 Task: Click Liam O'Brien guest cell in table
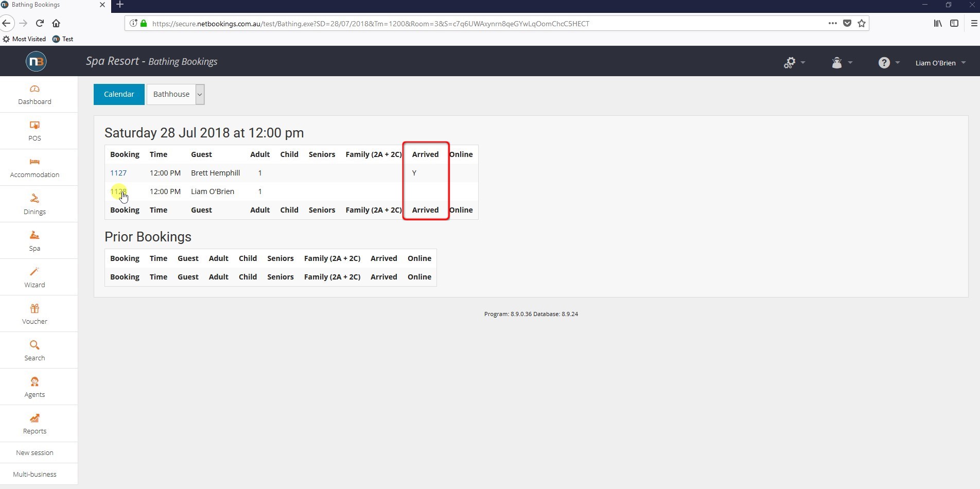[x=213, y=191]
